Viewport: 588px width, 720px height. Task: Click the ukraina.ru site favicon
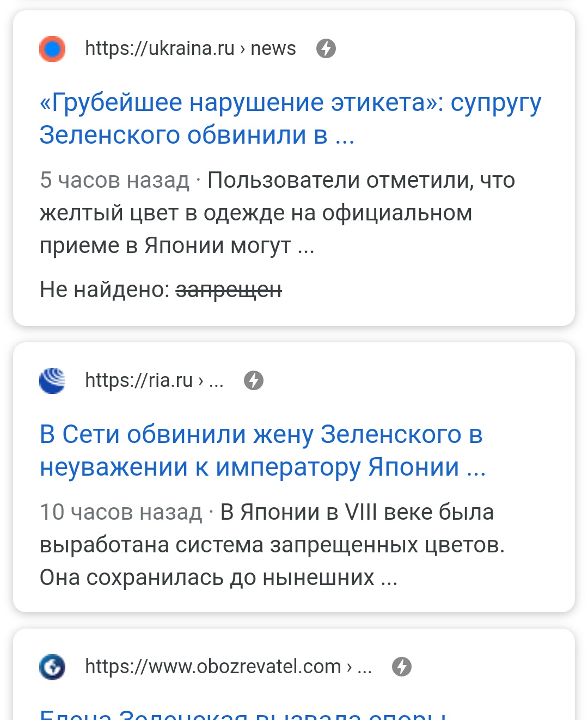[52, 49]
